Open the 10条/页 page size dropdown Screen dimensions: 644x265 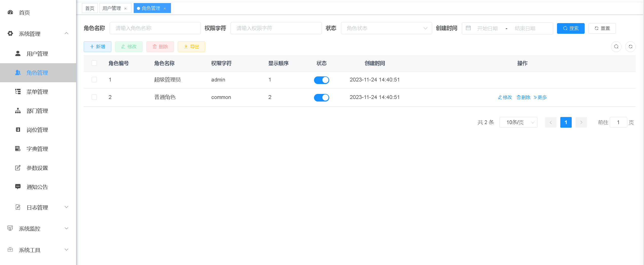tap(518, 122)
